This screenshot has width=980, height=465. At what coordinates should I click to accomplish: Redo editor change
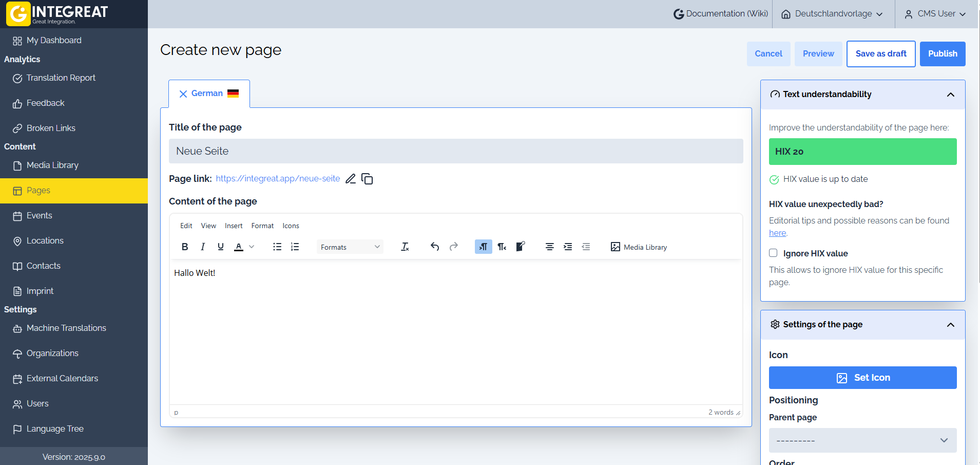(x=453, y=247)
